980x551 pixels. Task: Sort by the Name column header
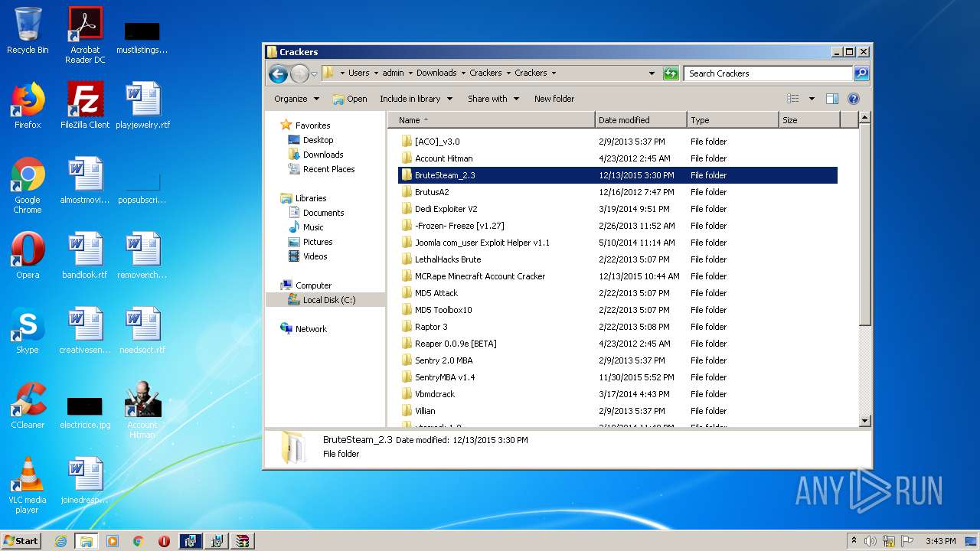(491, 120)
